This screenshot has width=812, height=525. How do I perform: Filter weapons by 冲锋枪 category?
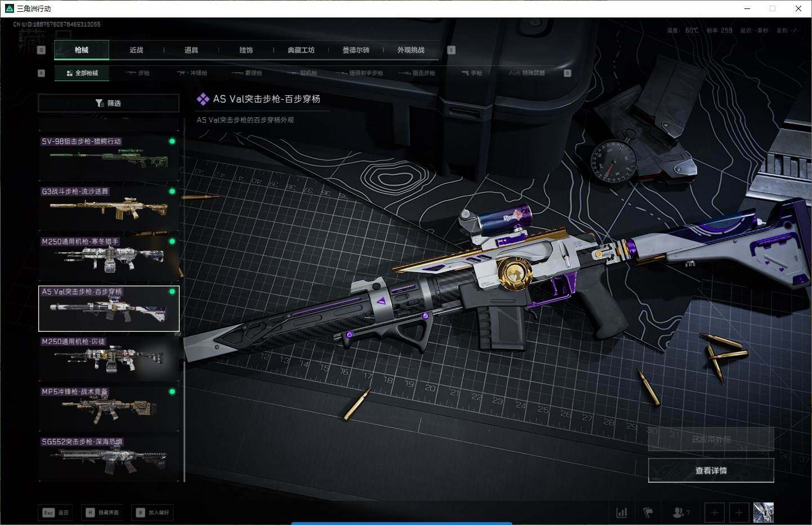tap(192, 73)
